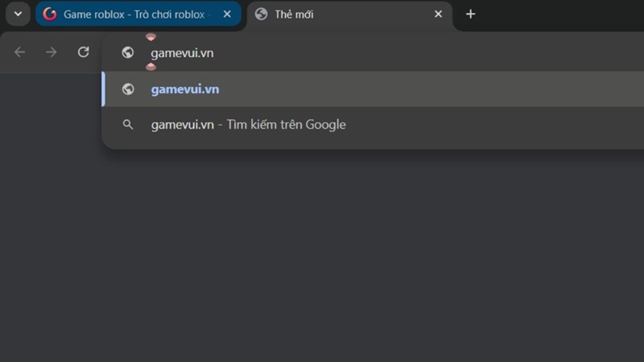Viewport: 644px width, 362px height.
Task: Open the tab search dropdown arrow
Action: (x=18, y=14)
